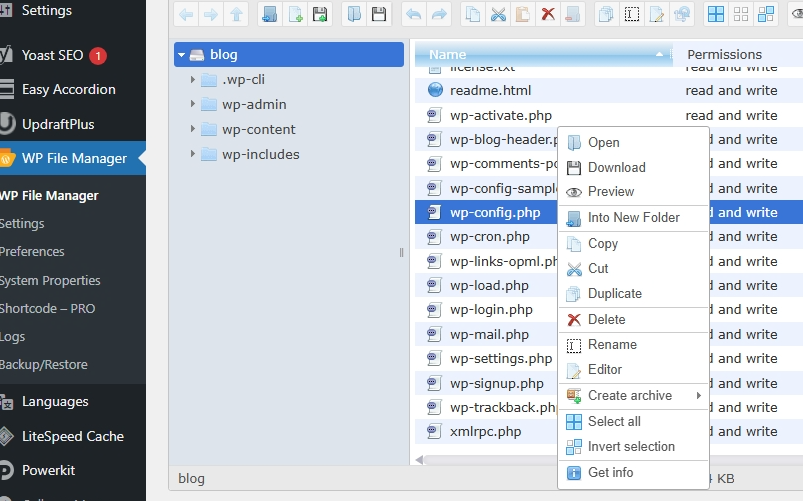This screenshot has height=501, width=803.
Task: Click the Select none toolbar icon
Action: (x=741, y=14)
